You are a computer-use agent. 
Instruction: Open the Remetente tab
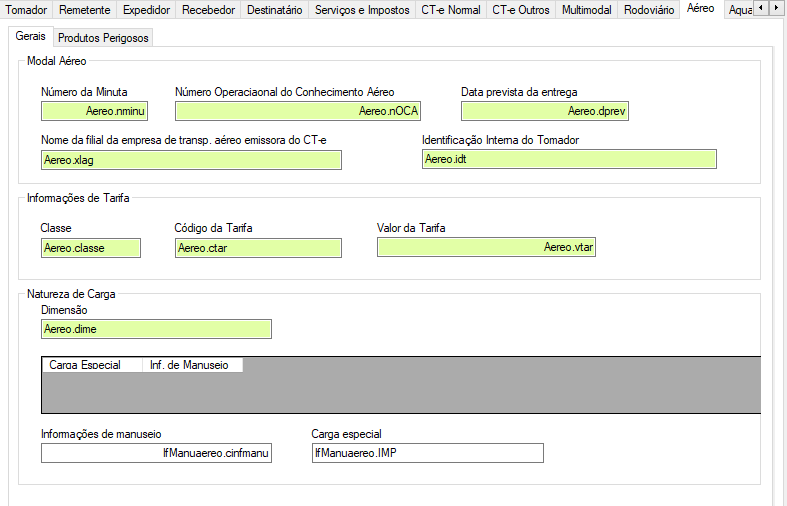coord(84,10)
